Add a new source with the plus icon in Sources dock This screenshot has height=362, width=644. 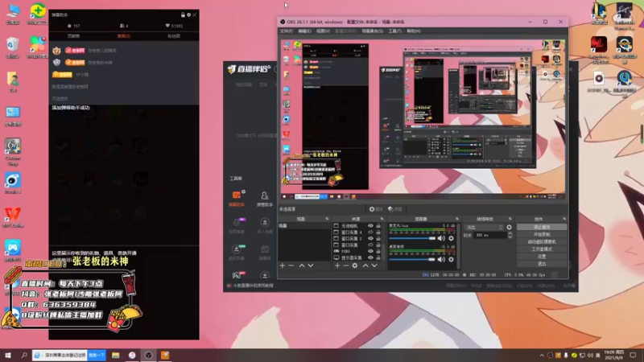tap(337, 265)
